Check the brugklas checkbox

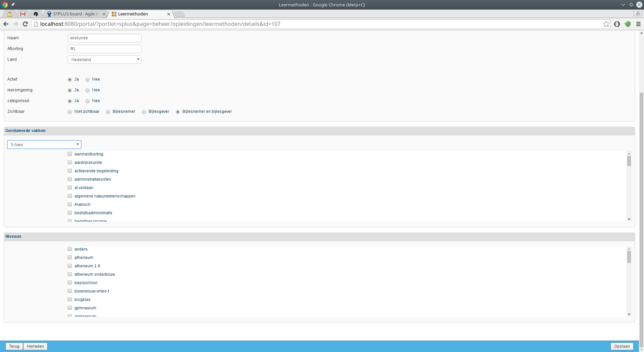[70, 299]
